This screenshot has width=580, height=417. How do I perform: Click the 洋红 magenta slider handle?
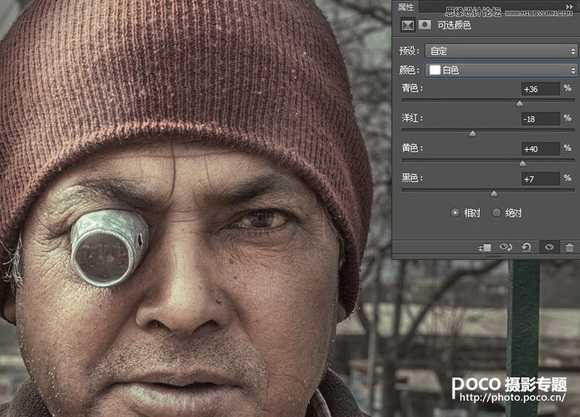472,133
